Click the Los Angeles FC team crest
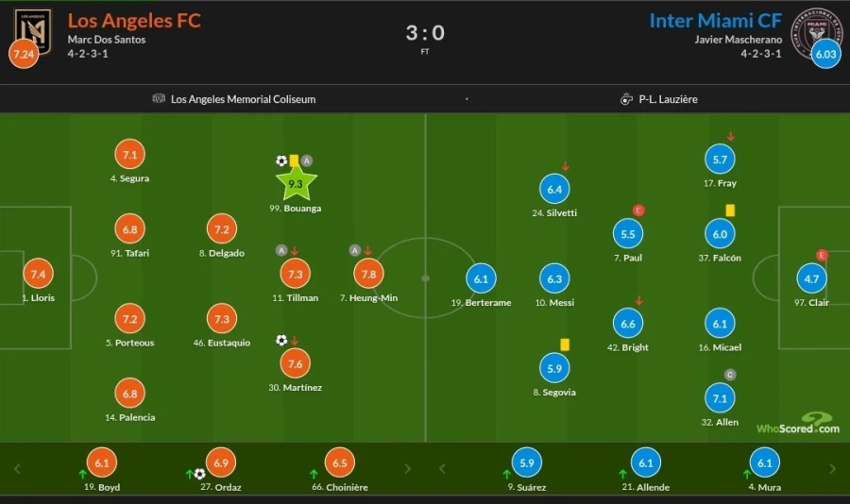This screenshot has width=850, height=504. point(36,29)
